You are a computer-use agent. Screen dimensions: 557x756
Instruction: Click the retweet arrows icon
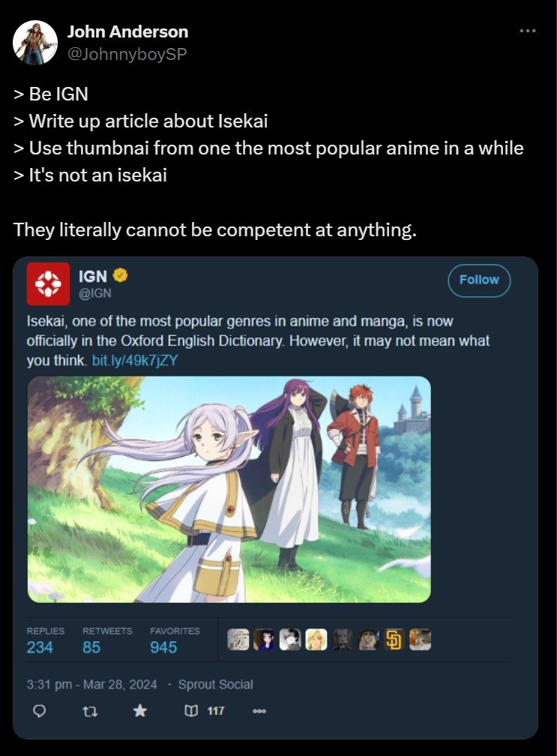coord(90,711)
